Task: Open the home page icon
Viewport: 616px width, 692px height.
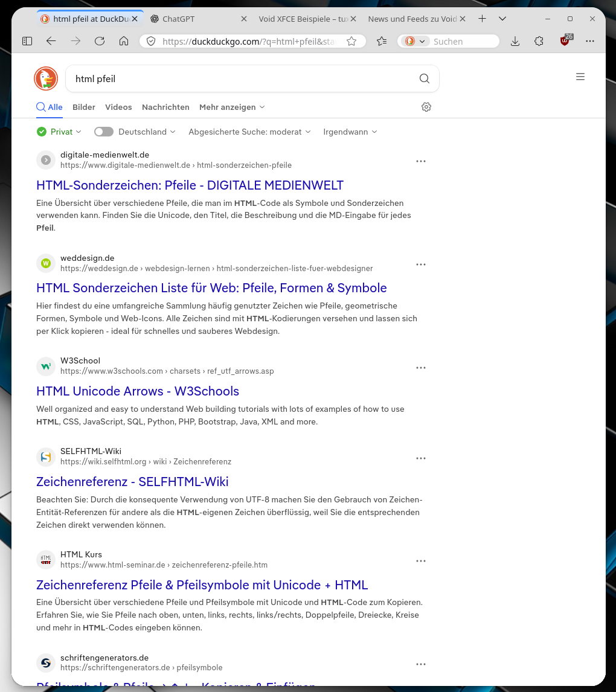Action: click(x=124, y=41)
